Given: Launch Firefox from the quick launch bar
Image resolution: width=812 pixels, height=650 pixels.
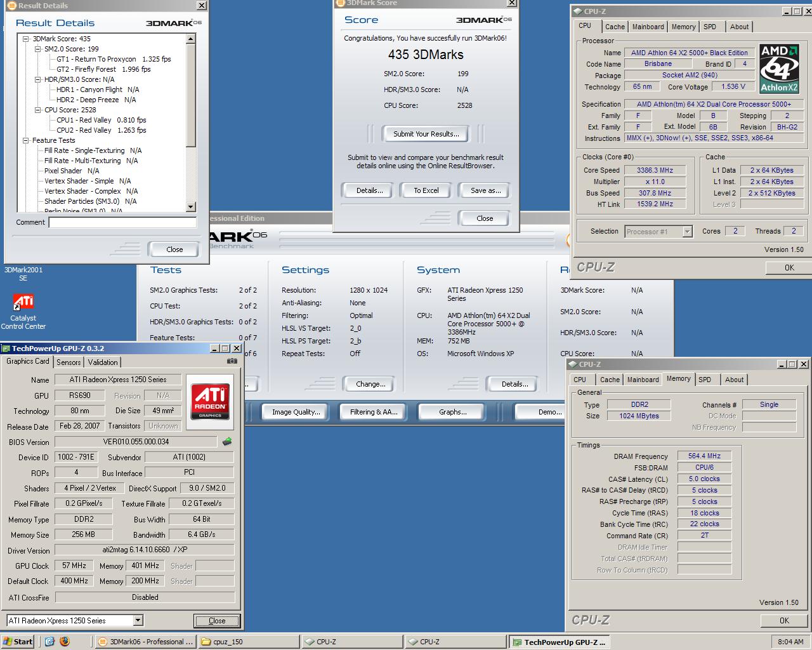Looking at the screenshot, I should tap(65, 642).
